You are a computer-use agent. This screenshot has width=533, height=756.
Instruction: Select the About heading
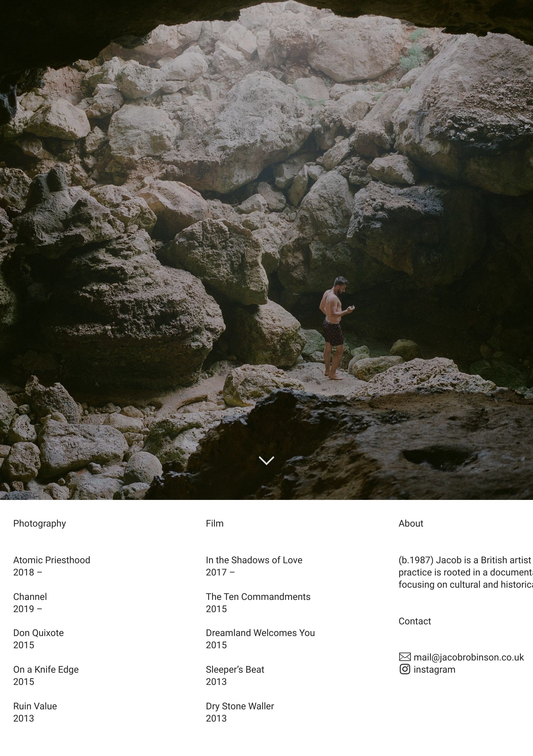(411, 524)
